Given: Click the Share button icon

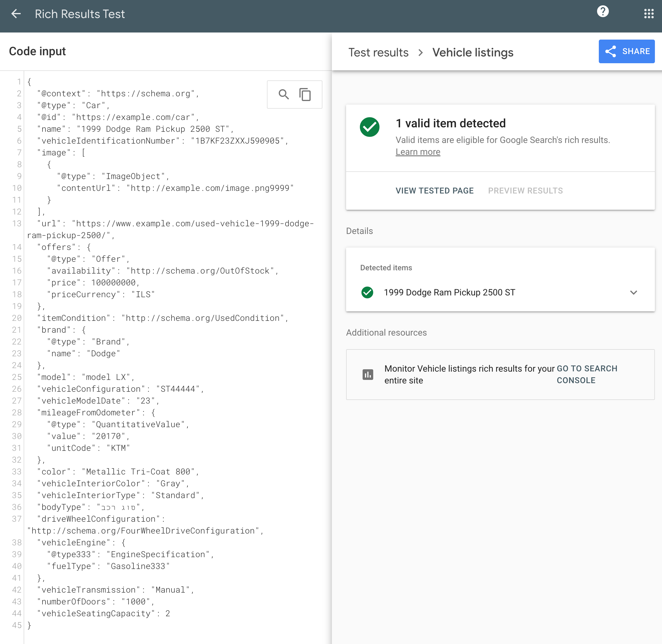Looking at the screenshot, I should click(x=612, y=51).
